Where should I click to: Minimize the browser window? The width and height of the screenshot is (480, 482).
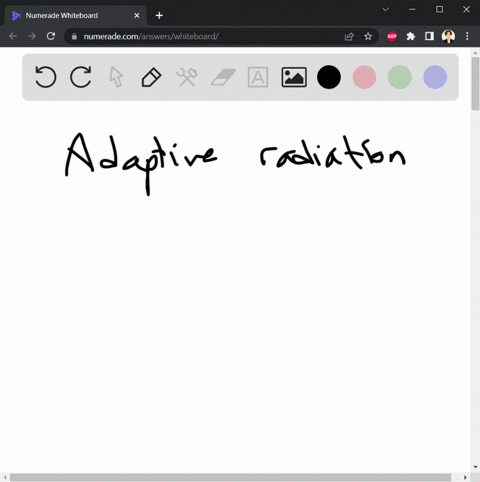tap(412, 9)
